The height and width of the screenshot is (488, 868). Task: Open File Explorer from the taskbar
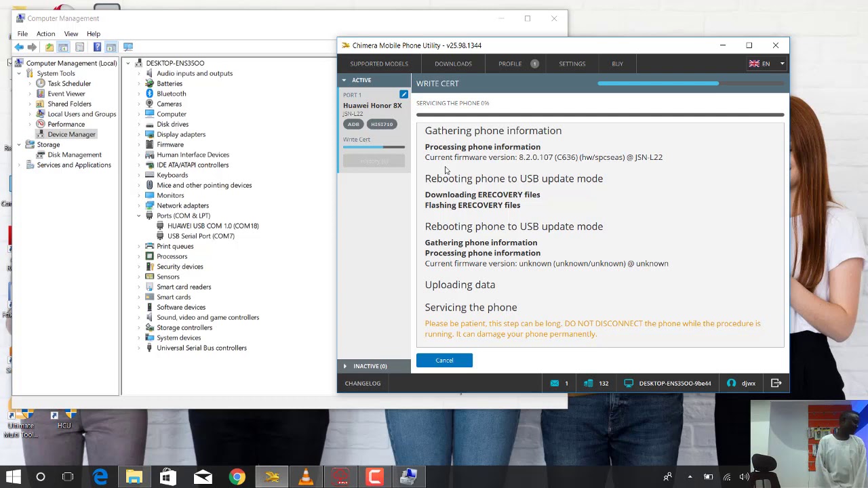tap(134, 477)
